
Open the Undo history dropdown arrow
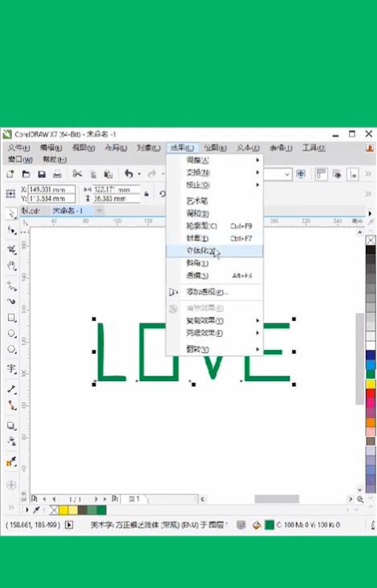click(x=140, y=174)
